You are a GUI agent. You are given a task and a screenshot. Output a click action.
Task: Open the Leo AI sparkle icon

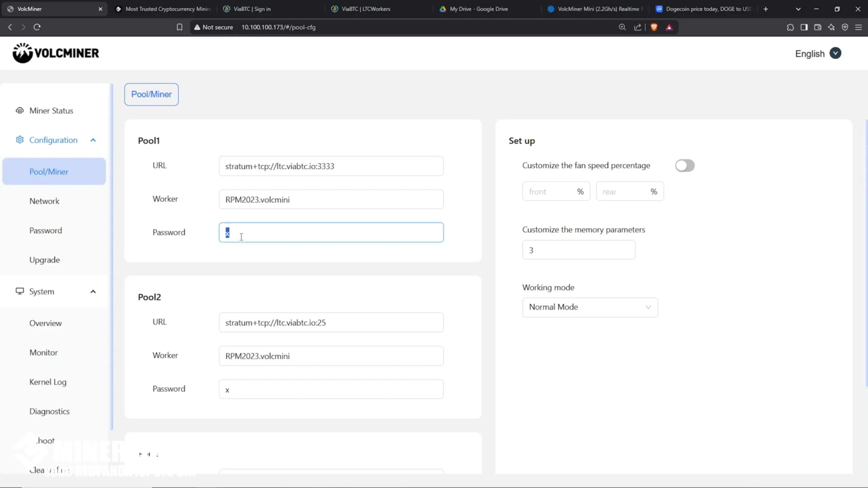click(x=831, y=27)
